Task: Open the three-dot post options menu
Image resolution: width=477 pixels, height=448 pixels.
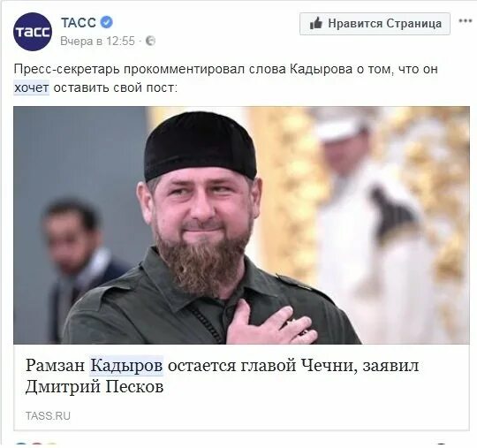Action: tap(465, 21)
